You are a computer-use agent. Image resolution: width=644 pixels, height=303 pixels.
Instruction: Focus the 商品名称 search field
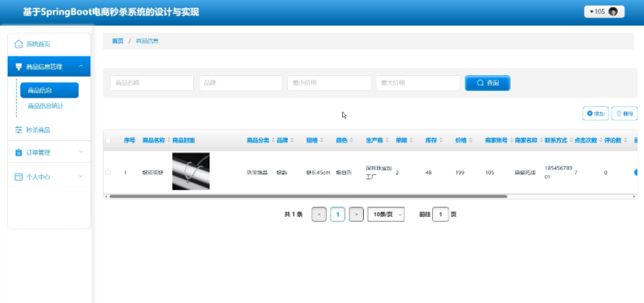(x=152, y=83)
